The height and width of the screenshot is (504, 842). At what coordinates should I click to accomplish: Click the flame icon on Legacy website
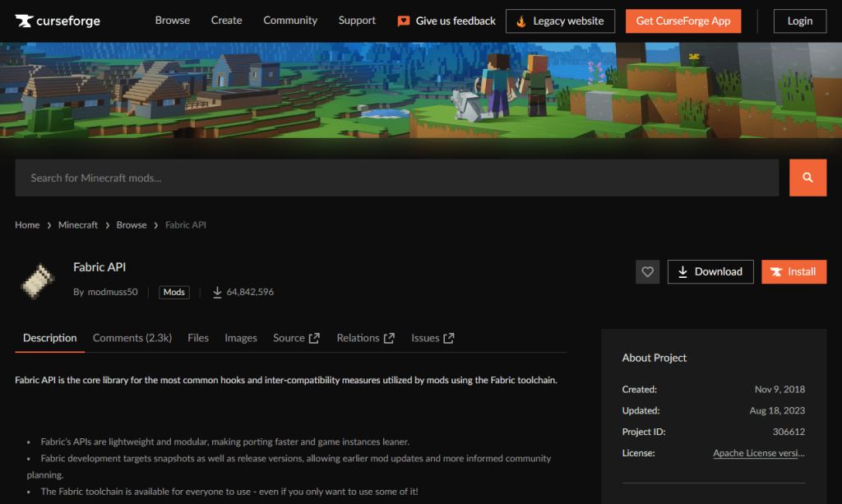click(520, 21)
